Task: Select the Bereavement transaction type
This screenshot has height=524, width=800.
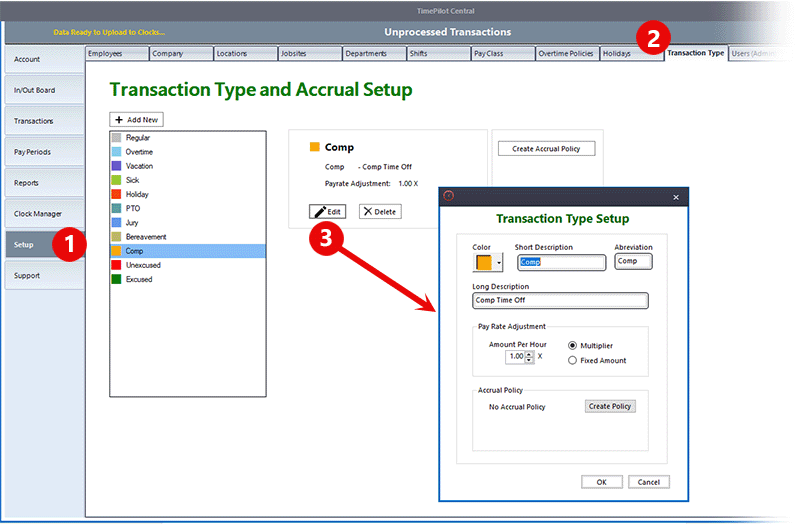Action: pyautogui.click(x=146, y=237)
